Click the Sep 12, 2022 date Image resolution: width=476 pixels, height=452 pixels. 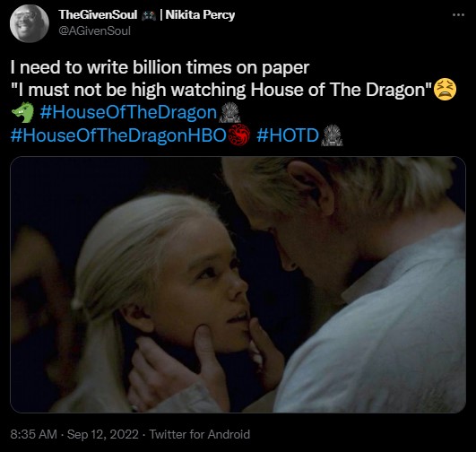pos(103,434)
